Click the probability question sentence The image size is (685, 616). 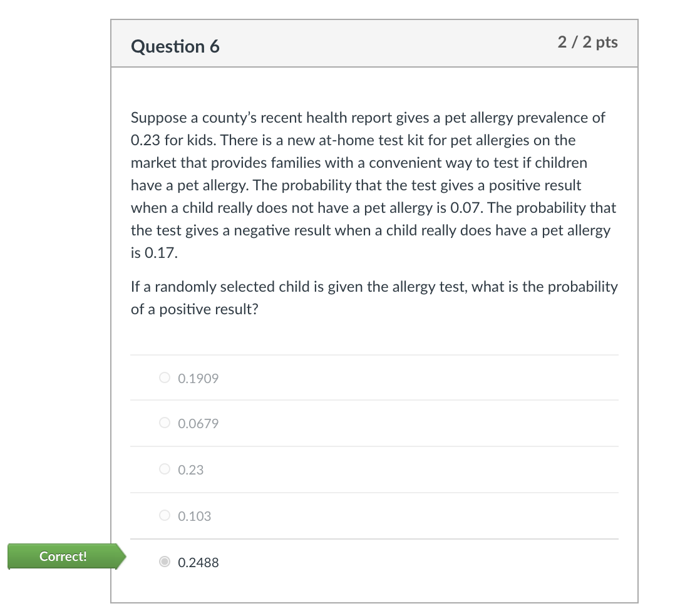[x=374, y=297]
